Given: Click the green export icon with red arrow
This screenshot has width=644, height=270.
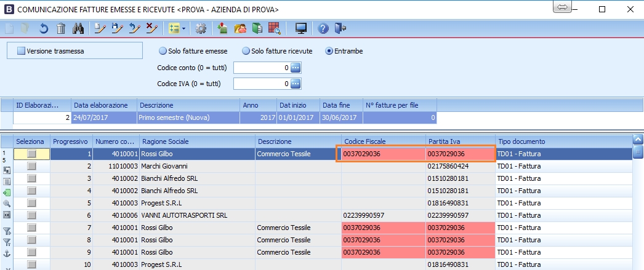Looking at the screenshot, I should pyautogui.click(x=223, y=28).
